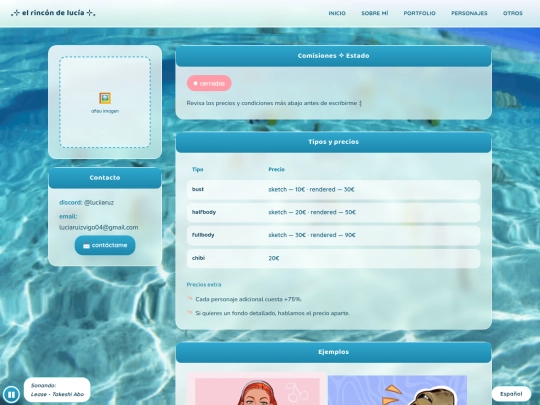Open the purple-background example thumbnail
Image resolution: width=540 pixels, height=405 pixels.
397,390
